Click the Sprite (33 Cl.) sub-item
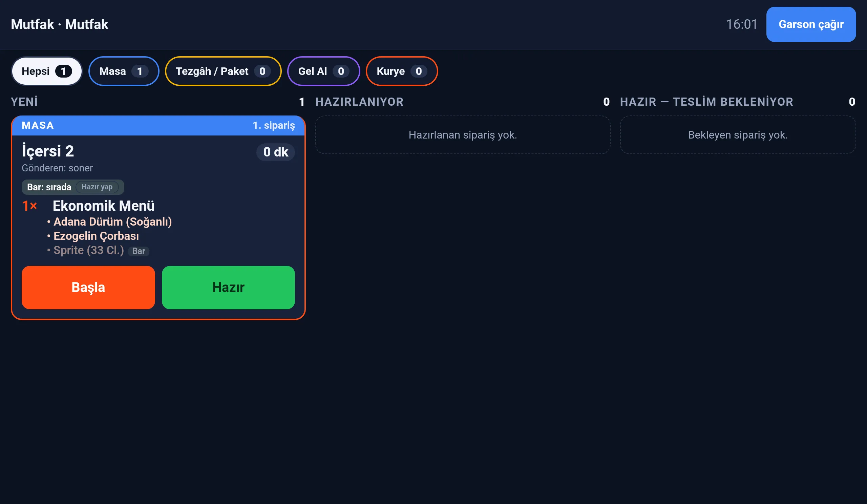867x504 pixels. click(89, 250)
